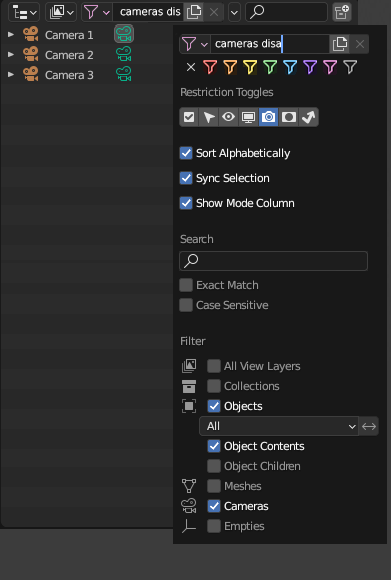Remove the preset with popover X button
The image size is (391, 580).
pos(360,44)
